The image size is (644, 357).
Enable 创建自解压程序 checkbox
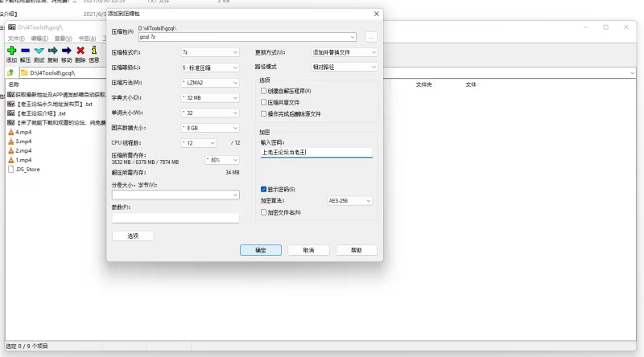pyautogui.click(x=264, y=91)
